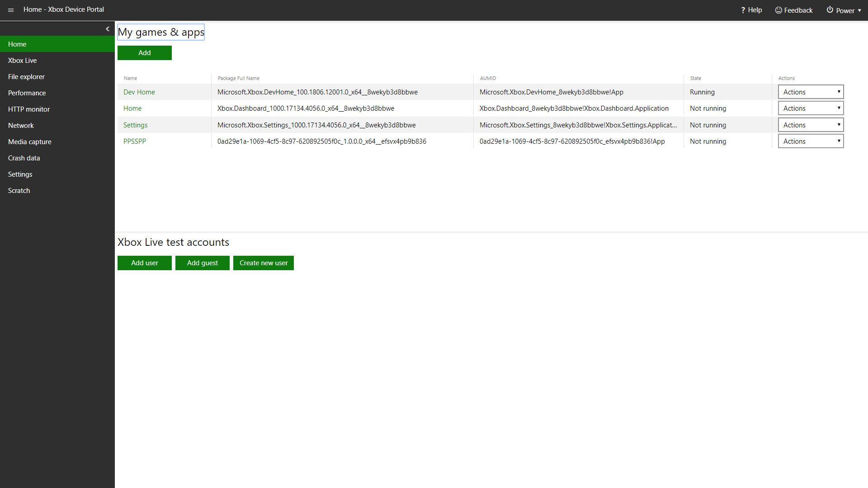
Task: Open Actions dropdown for Home app
Action: click(811, 108)
